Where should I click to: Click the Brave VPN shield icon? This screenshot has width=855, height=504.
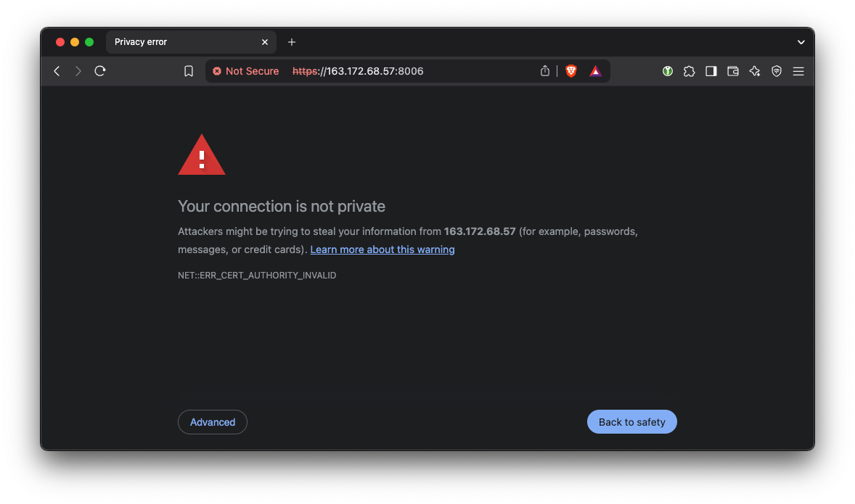tap(777, 71)
